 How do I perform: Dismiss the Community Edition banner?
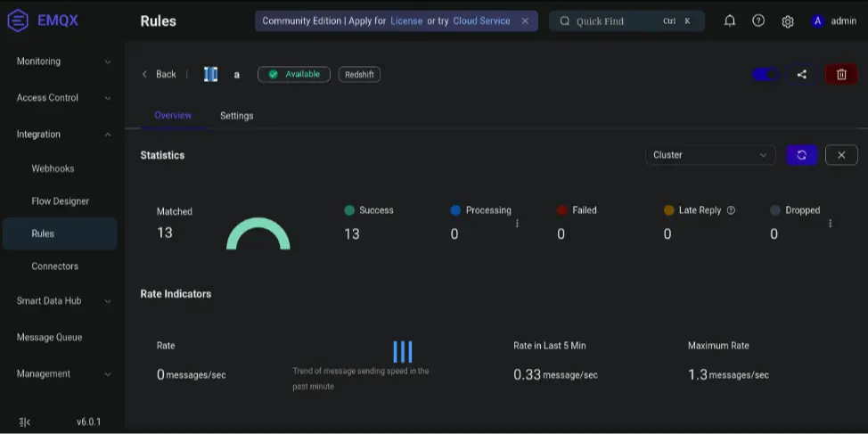coord(525,20)
